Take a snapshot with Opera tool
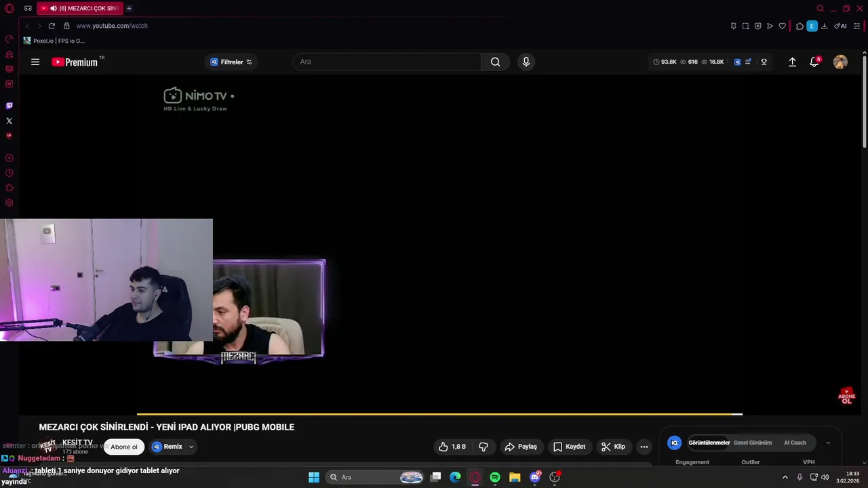 (x=745, y=26)
